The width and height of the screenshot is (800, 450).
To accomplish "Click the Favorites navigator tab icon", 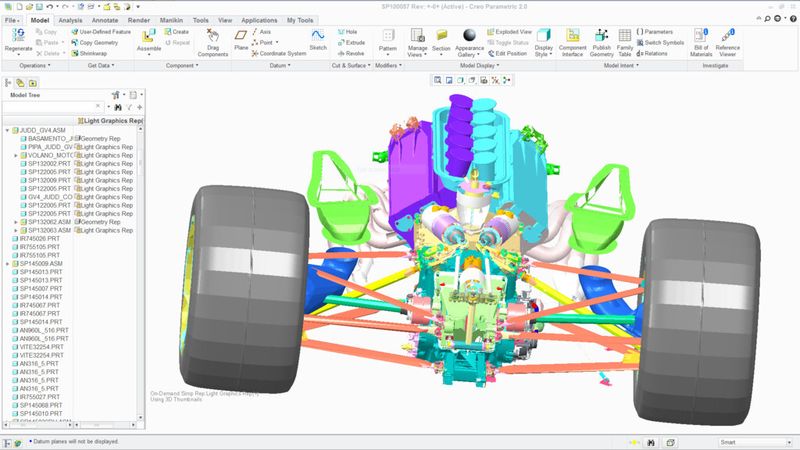I will point(33,83).
